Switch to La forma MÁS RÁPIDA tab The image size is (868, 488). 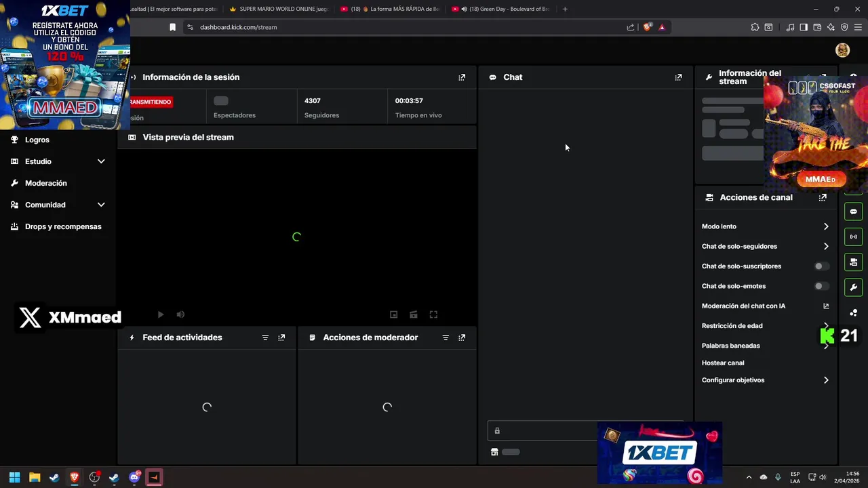[x=389, y=9]
